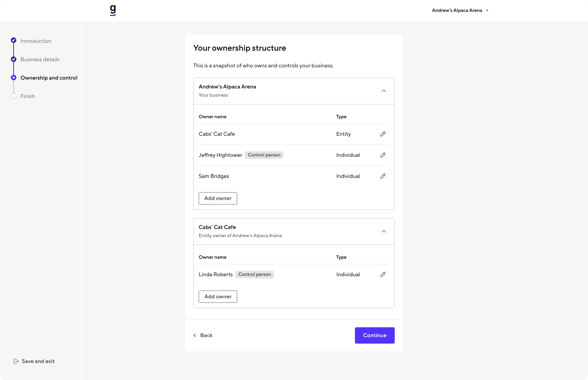Viewport: 588px width, 380px height.
Task: Go to Ownership and control step
Action: coord(49,78)
